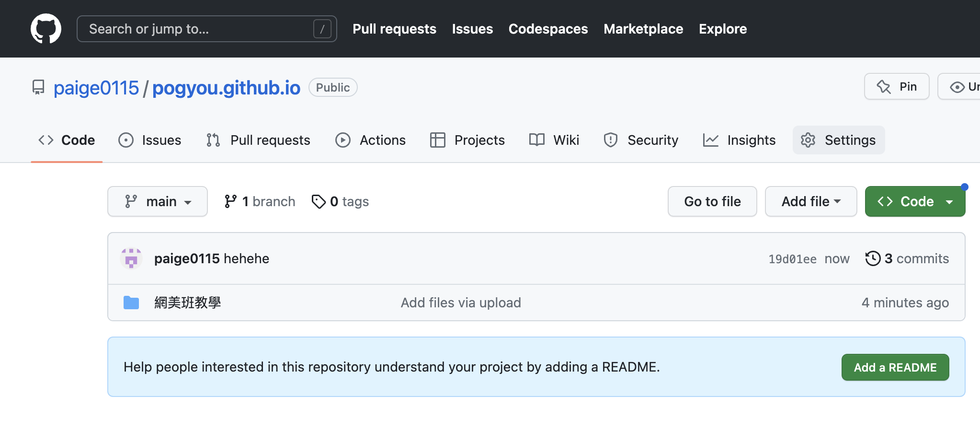
Task: Open commit hash 19d01ee
Action: (792, 259)
